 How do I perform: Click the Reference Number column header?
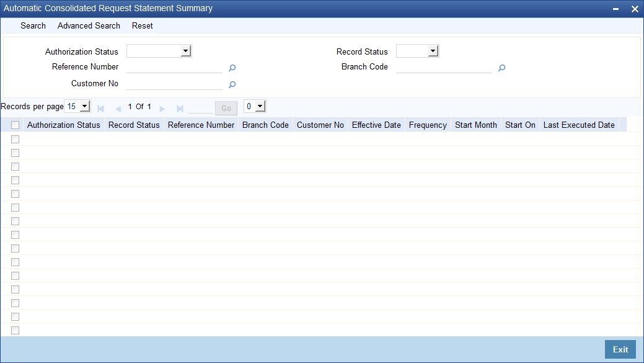(201, 125)
